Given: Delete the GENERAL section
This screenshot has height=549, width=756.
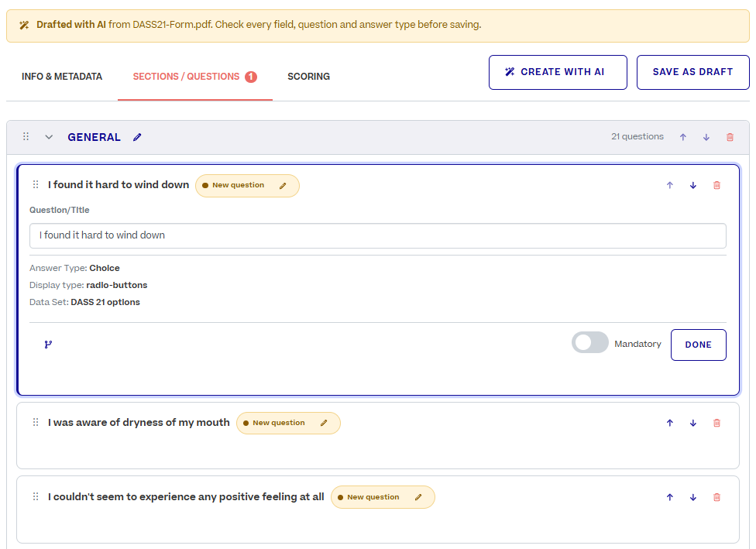Looking at the screenshot, I should 730,137.
